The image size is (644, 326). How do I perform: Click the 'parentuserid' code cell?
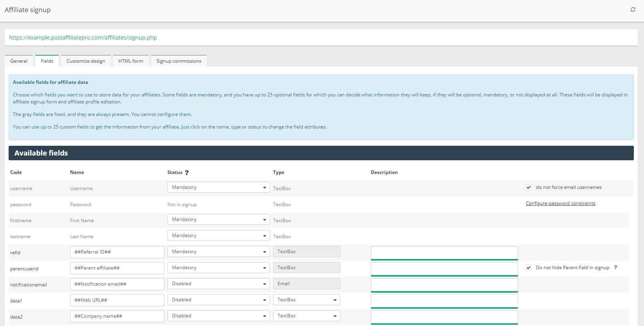24,269
